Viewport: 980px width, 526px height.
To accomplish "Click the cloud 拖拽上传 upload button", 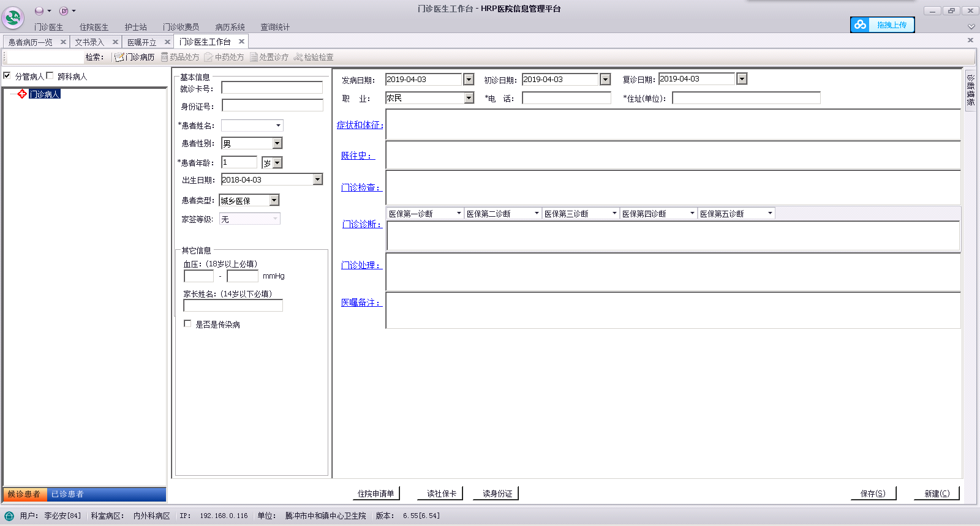I will 882,24.
